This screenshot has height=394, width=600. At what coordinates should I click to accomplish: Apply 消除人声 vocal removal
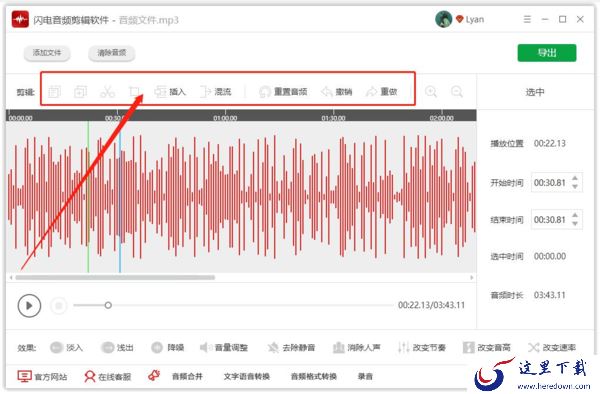coord(357,347)
